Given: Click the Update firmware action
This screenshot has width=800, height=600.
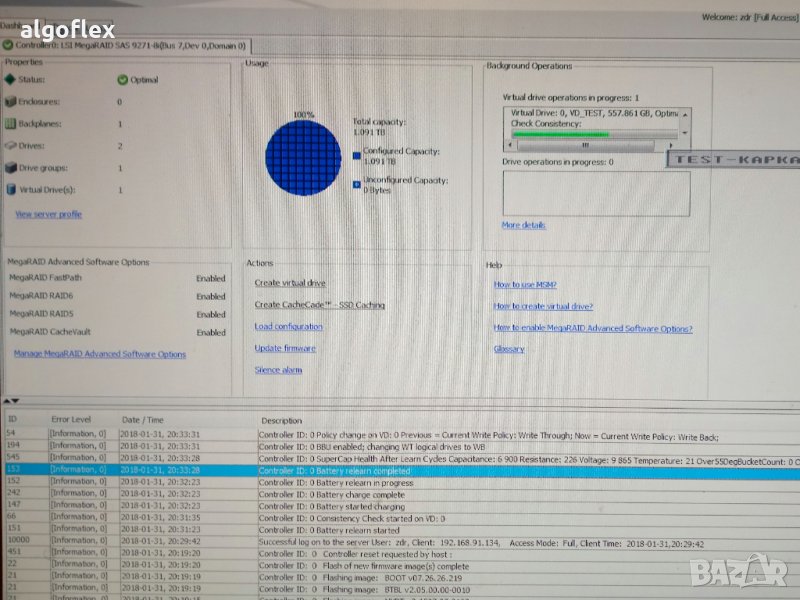Looking at the screenshot, I should pyautogui.click(x=285, y=348).
